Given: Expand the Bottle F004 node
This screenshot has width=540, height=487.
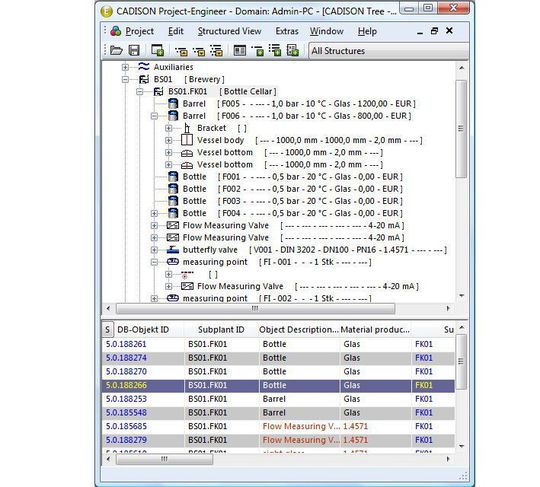Looking at the screenshot, I should [154, 214].
